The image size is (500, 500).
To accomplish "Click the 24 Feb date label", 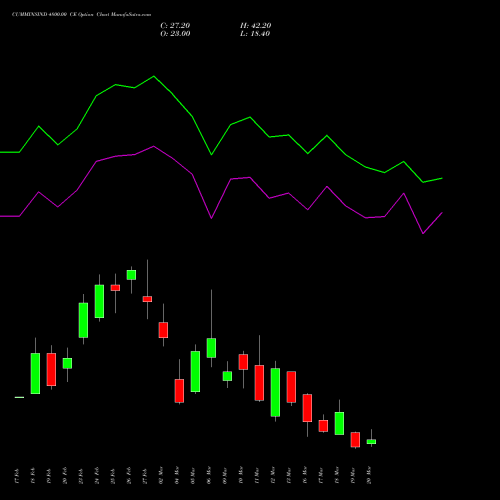I will coord(97,476).
